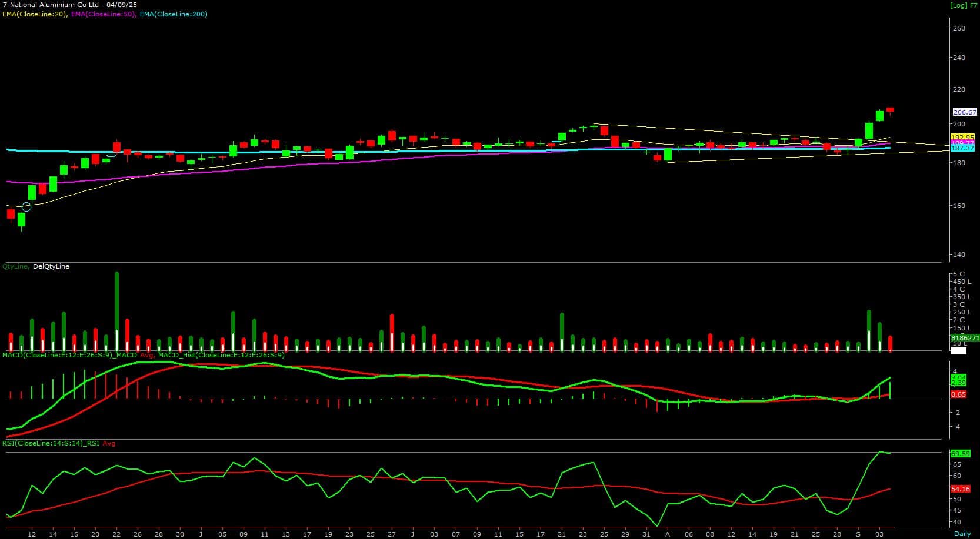Viewport: 980px width, 539px height.
Task: Click the circle marker on the early candle
Action: (x=26, y=206)
